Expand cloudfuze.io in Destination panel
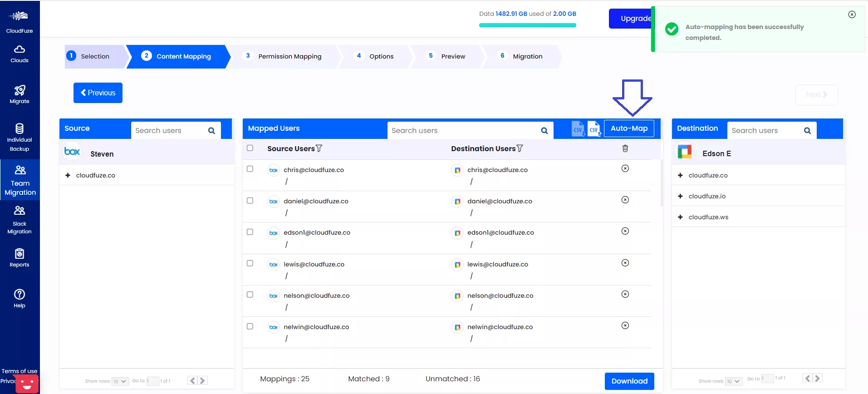Screen dimensions: 868x394 [x=680, y=196]
